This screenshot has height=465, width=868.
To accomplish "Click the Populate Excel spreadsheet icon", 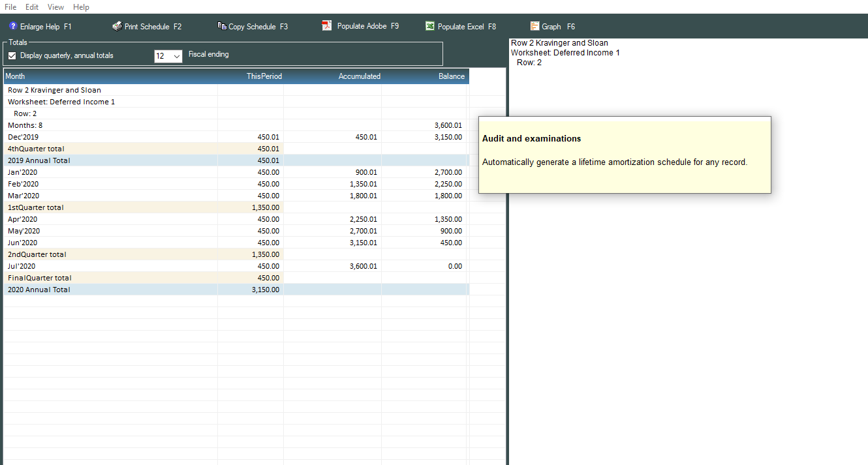I will (430, 26).
